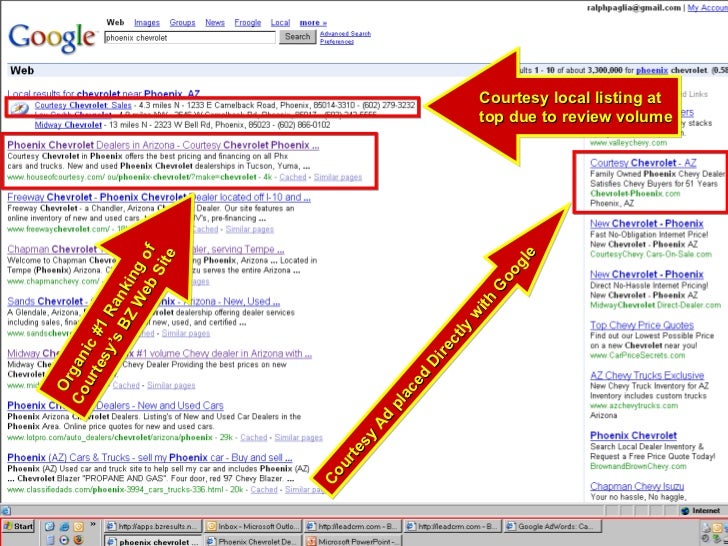Open 'Dealers - New and Used Cars' lotpro result
The width and height of the screenshot is (728, 546).
(115, 405)
